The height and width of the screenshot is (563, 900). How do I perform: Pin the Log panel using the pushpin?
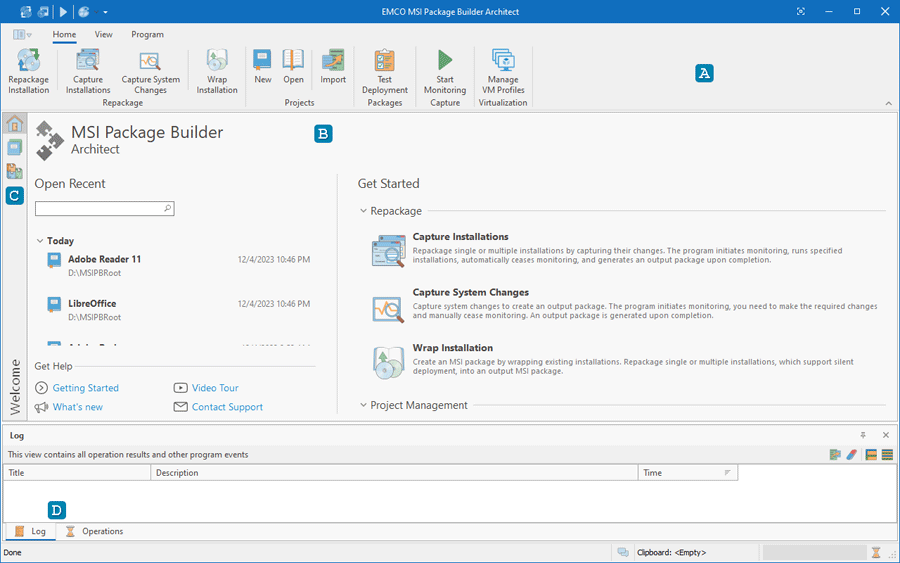coord(863,435)
